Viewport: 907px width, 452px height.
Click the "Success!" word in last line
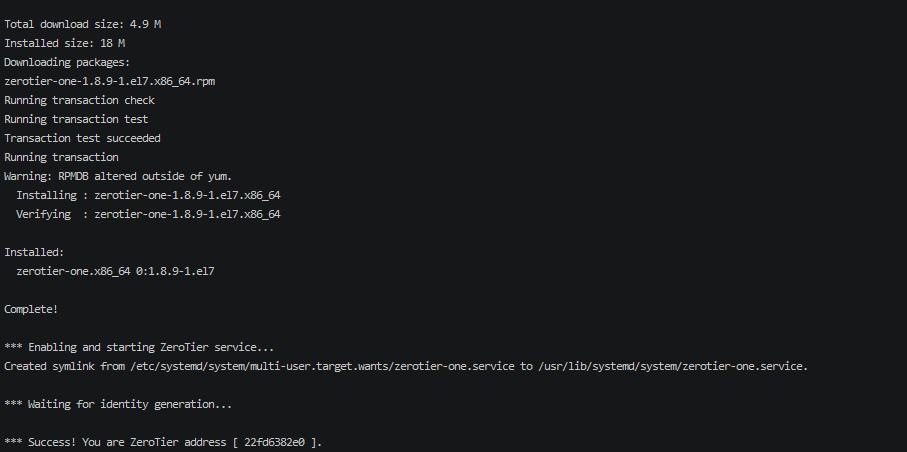coord(55,442)
